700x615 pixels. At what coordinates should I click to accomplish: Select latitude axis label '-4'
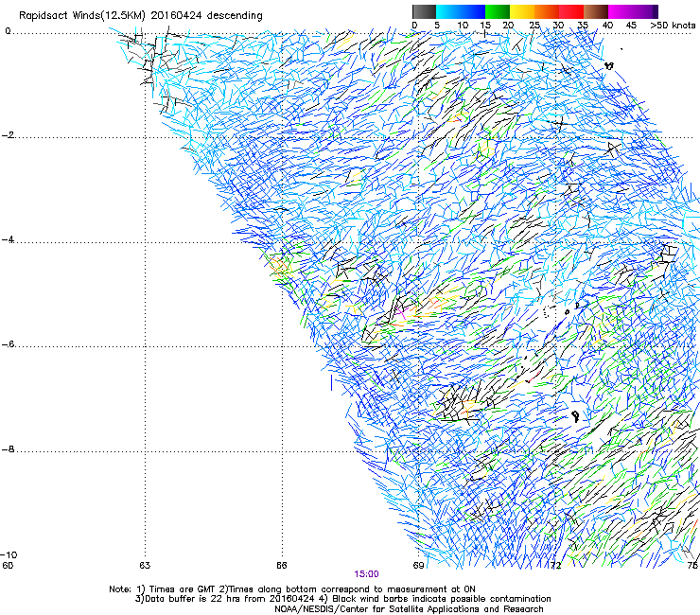[8, 239]
